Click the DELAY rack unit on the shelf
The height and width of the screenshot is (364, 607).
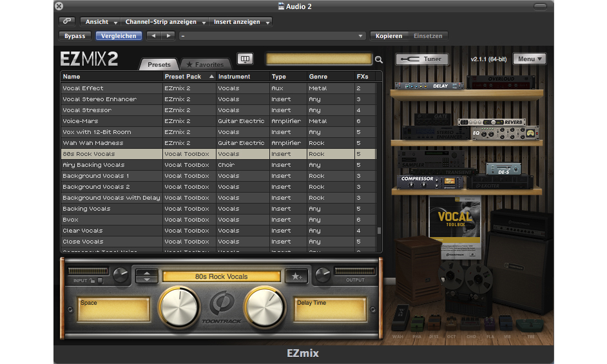pyautogui.click(x=429, y=86)
